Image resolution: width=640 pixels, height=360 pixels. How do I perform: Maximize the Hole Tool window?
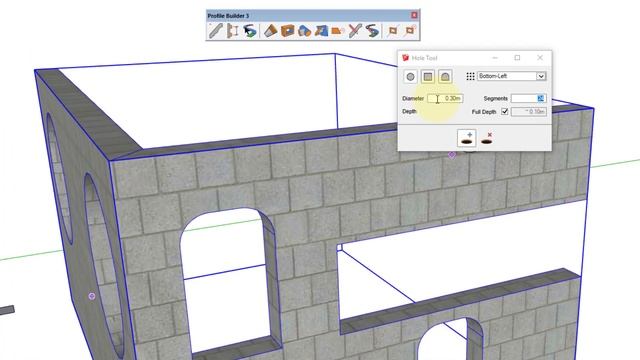[517, 58]
